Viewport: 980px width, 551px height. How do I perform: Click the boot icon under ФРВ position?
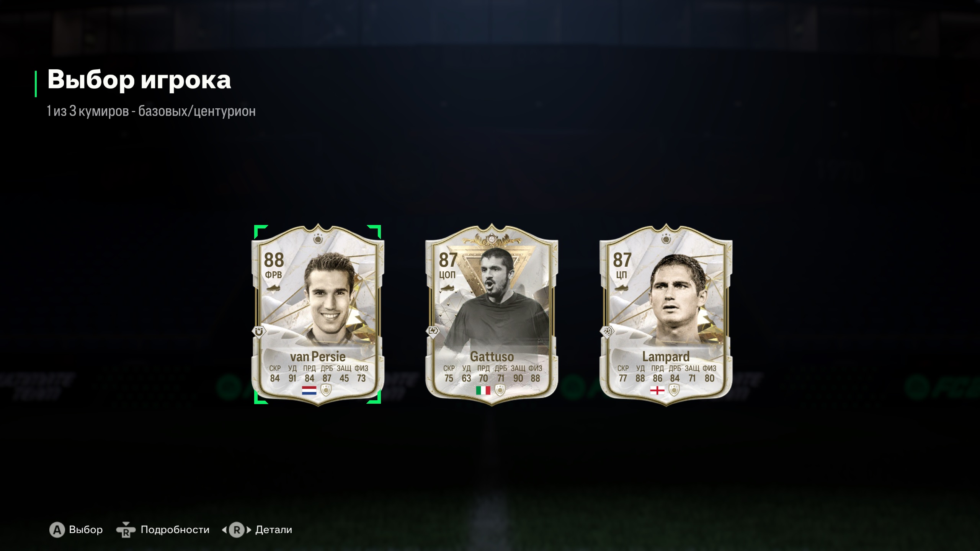[x=273, y=287]
